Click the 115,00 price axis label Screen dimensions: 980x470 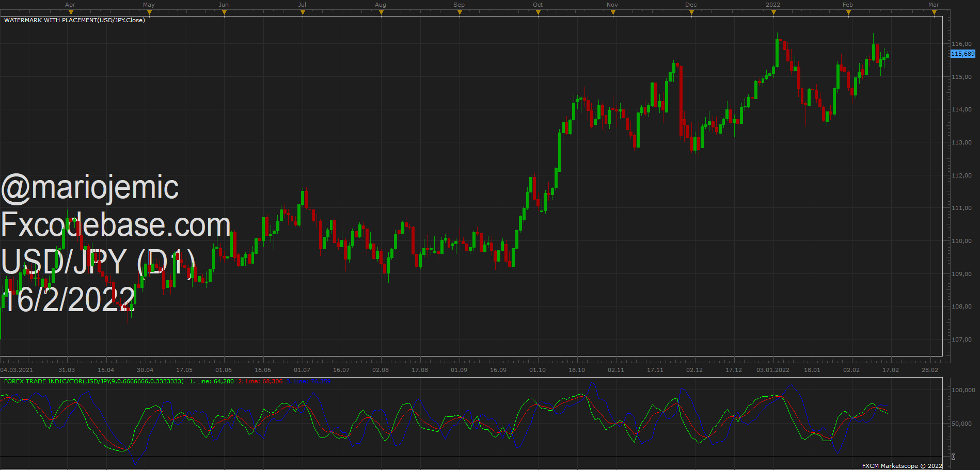(x=962, y=77)
